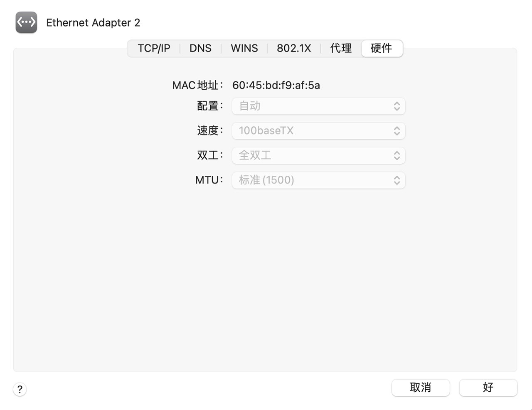
Task: Click the Ethernet adapter icon
Action: point(26,22)
